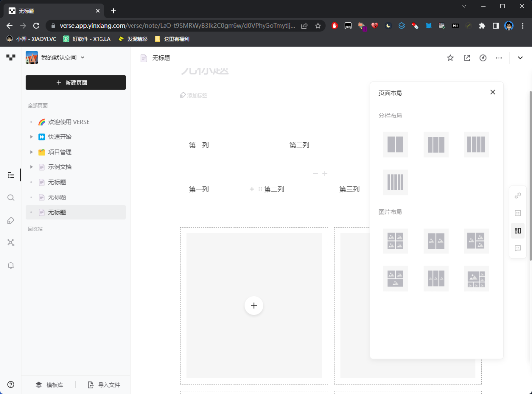Close the 页面布局 panel
The width and height of the screenshot is (532, 394).
[x=492, y=92]
